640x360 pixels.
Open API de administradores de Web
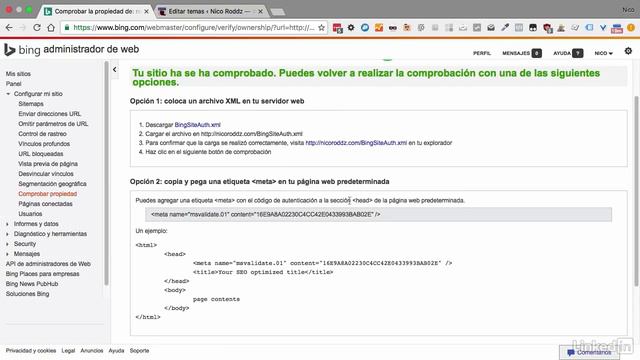coord(48,264)
